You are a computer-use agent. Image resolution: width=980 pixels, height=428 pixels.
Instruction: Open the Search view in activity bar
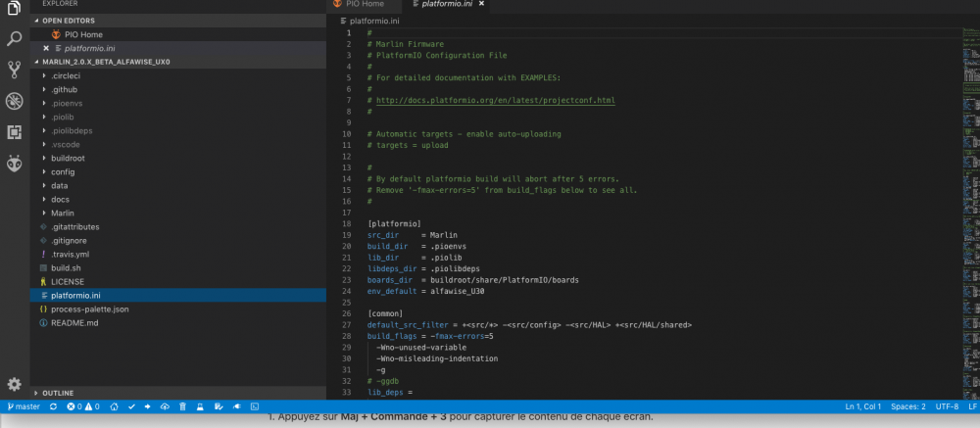pos(14,39)
